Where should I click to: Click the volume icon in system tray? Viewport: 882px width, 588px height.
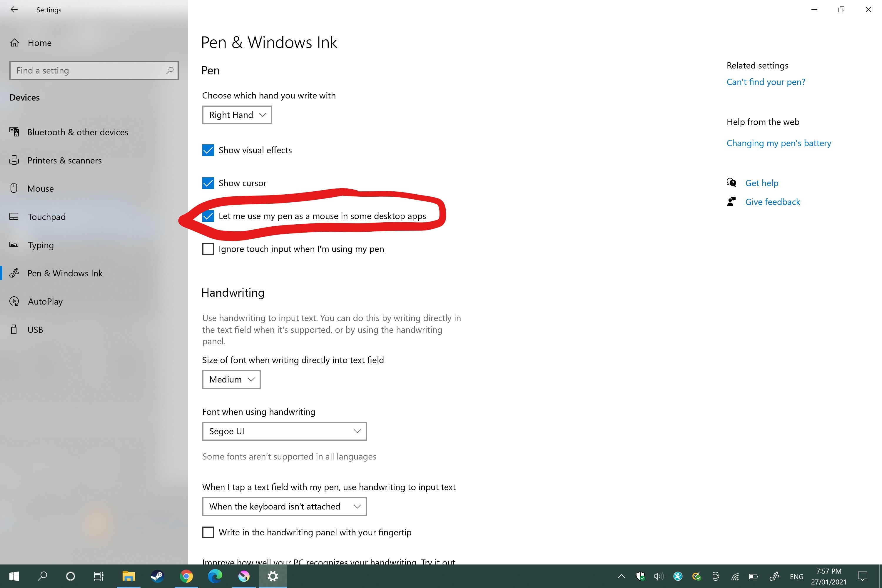(659, 576)
